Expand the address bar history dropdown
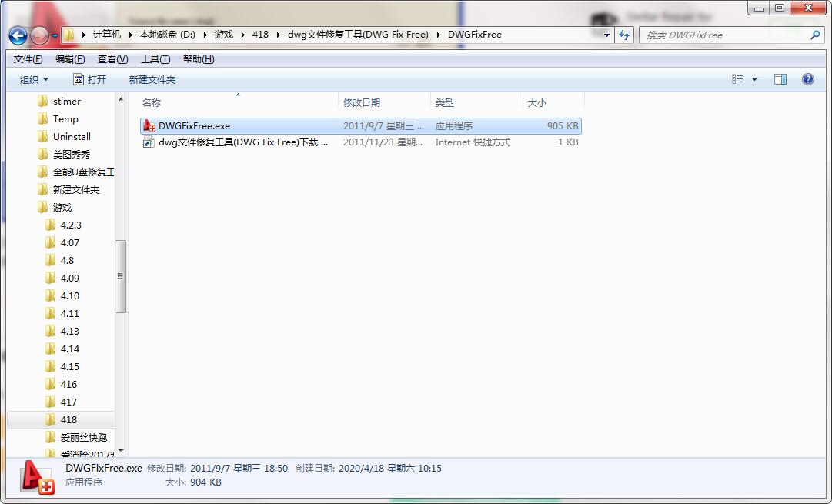832x504 pixels. (x=606, y=35)
